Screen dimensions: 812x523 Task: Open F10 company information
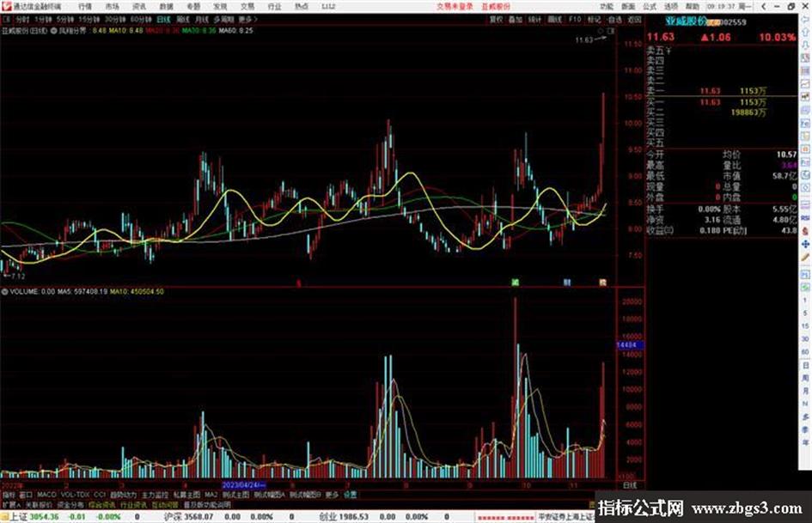(575, 20)
